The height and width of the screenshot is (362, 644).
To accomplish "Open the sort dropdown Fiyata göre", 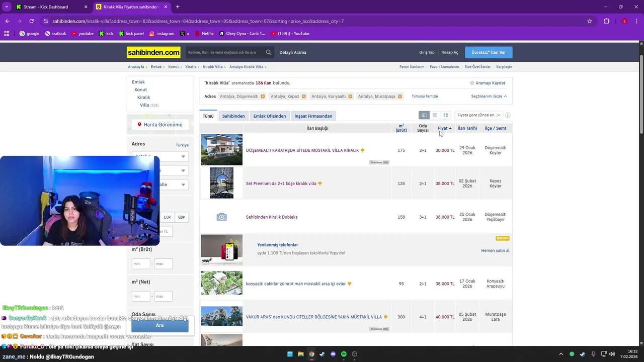I will 478,115.
